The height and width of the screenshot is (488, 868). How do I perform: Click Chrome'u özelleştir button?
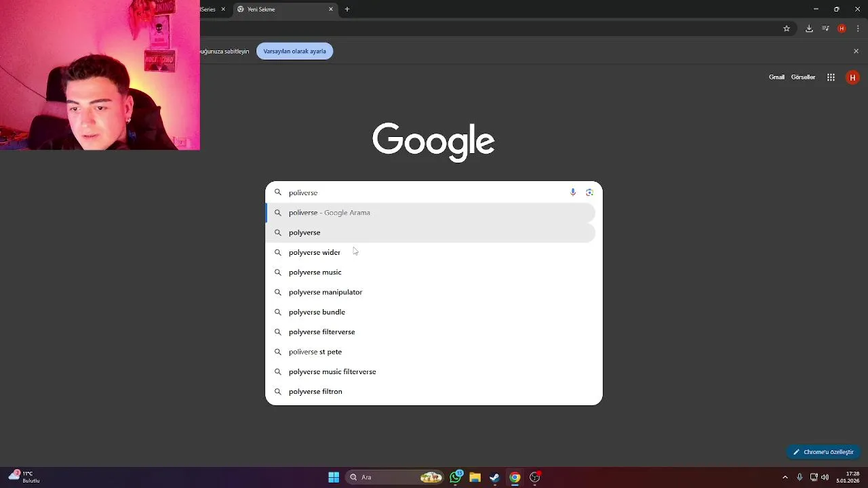click(824, 452)
